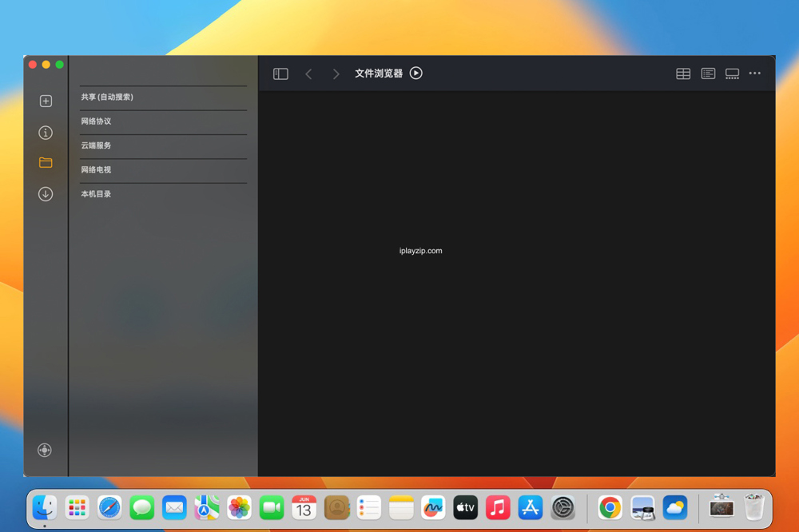
Task: Open Mail from the Dock
Action: 174,507
